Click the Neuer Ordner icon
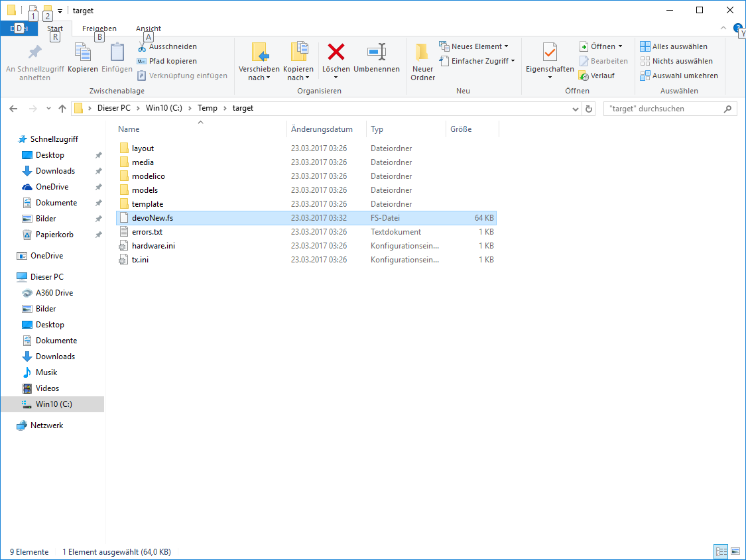The width and height of the screenshot is (746, 560). 422,52
